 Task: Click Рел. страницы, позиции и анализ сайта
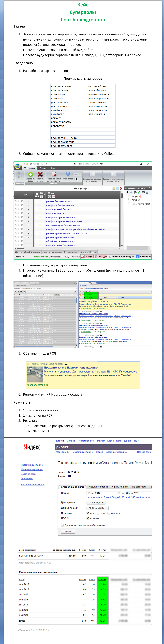(114, 178)
